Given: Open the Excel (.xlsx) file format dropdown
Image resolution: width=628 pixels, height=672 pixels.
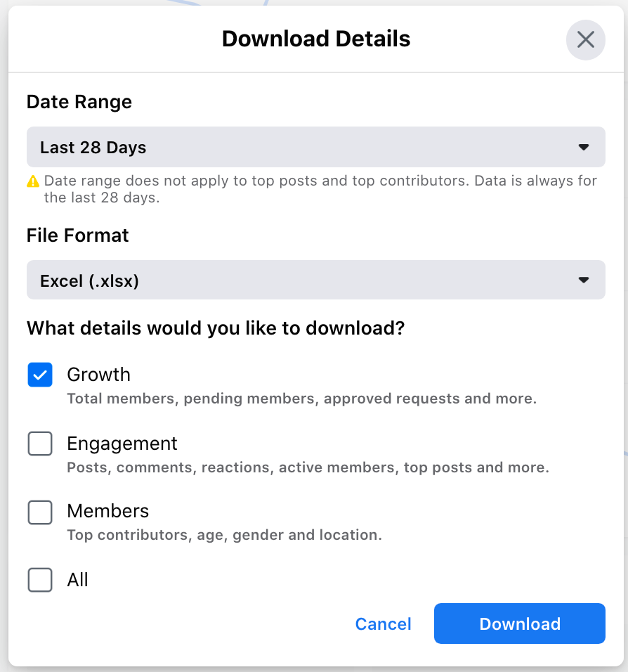Looking at the screenshot, I should tap(315, 280).
